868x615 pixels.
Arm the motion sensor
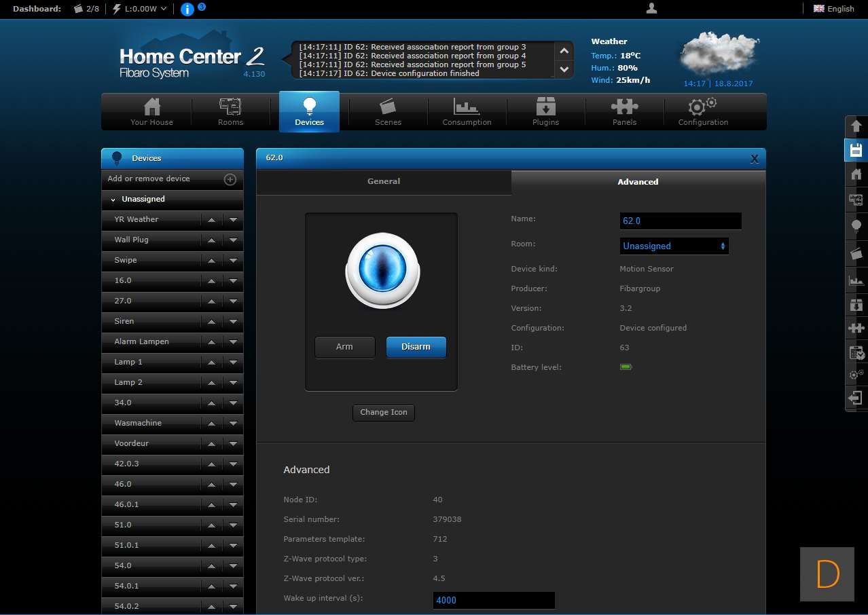click(x=344, y=347)
